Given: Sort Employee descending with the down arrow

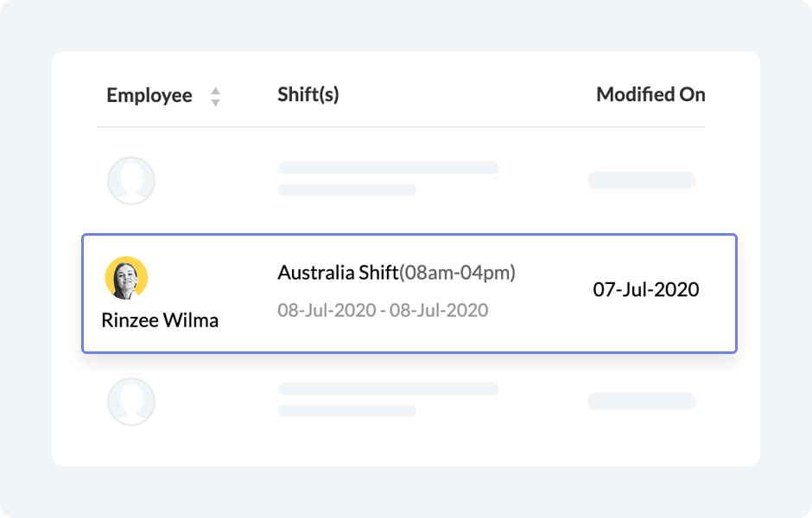Looking at the screenshot, I should coord(215,102).
